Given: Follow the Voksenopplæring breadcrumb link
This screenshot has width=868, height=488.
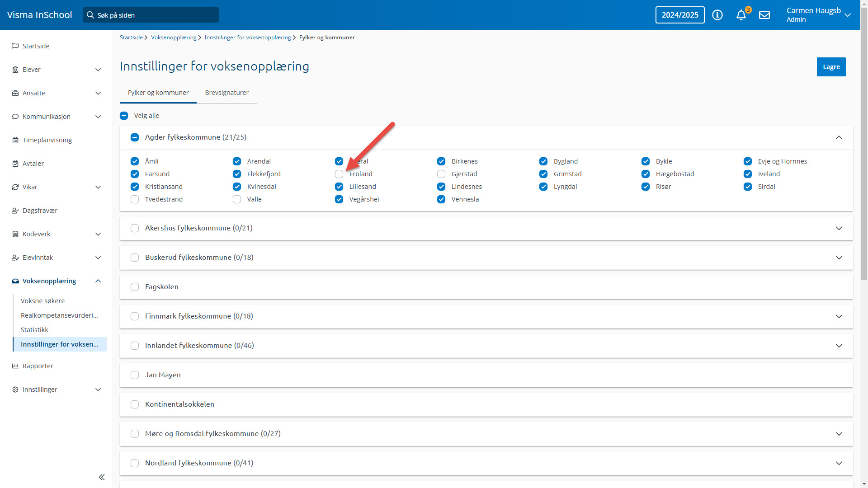Looking at the screenshot, I should click(174, 38).
